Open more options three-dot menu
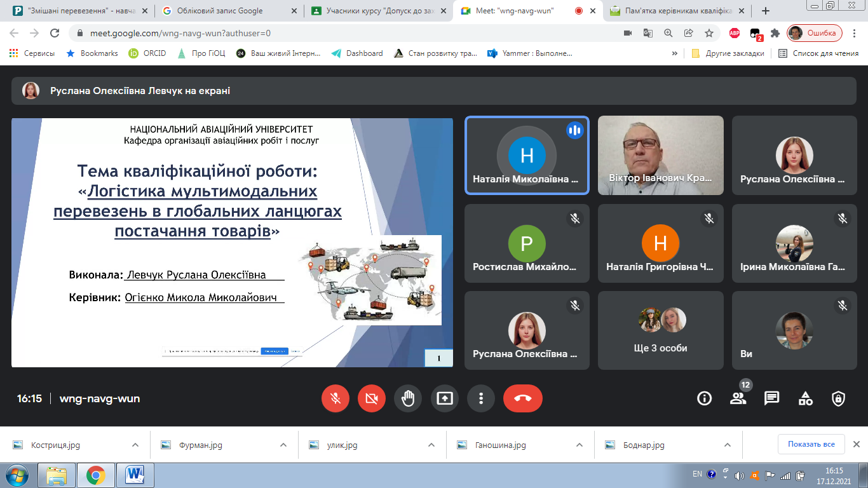This screenshot has width=868, height=488. coord(481,398)
